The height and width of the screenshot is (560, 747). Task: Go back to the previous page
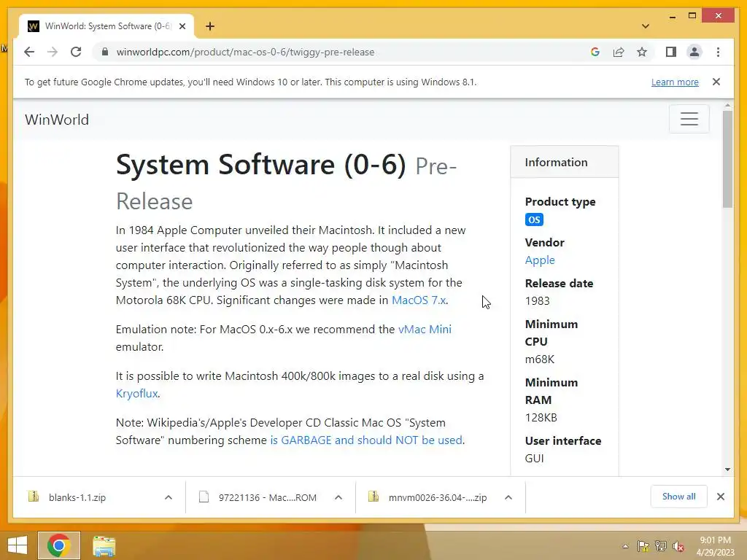29,52
